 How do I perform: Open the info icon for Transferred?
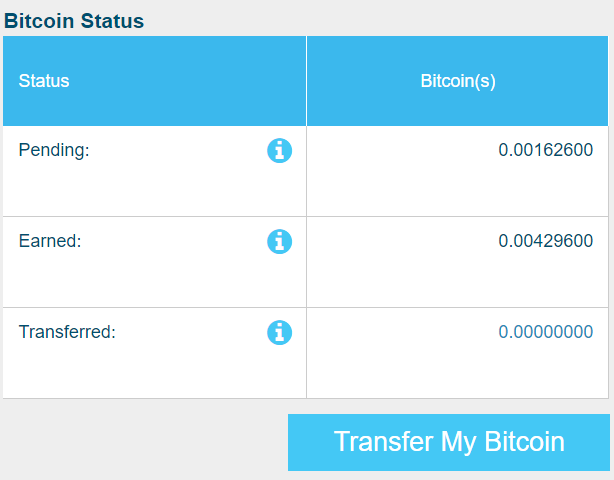pyautogui.click(x=279, y=332)
